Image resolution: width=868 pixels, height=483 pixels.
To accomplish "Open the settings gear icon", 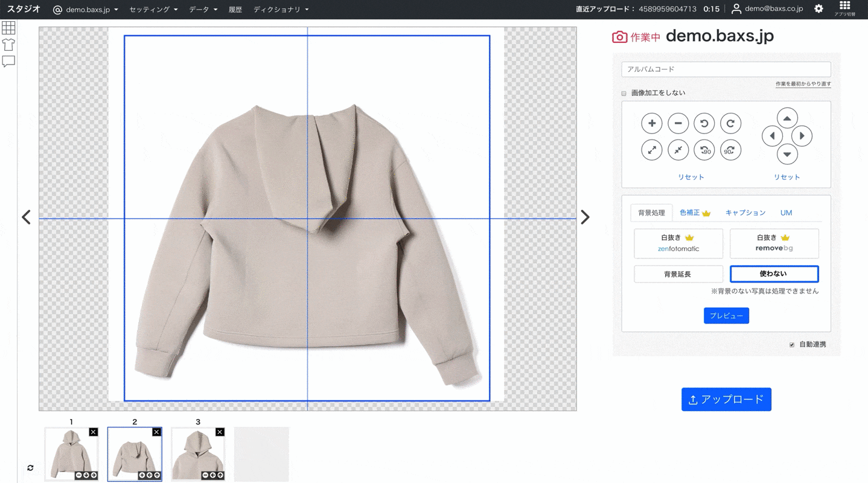I will click(819, 9).
